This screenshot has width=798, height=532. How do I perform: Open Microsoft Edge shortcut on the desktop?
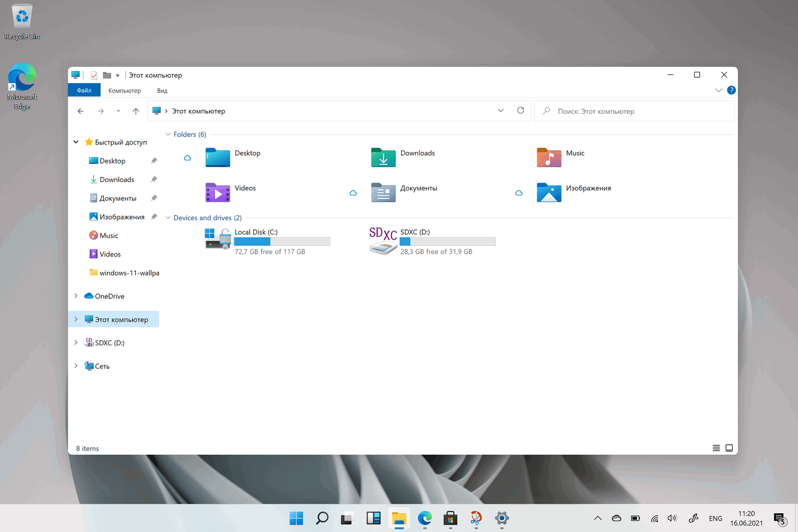click(22, 86)
